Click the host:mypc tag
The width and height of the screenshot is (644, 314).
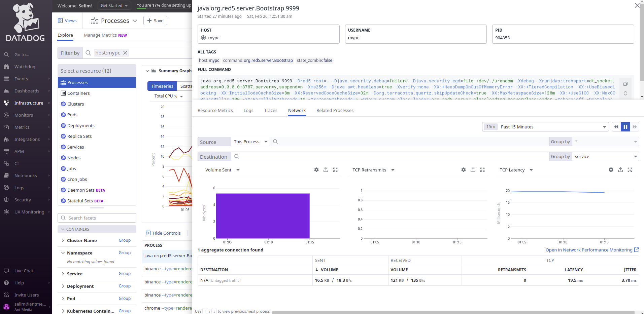[209, 61]
